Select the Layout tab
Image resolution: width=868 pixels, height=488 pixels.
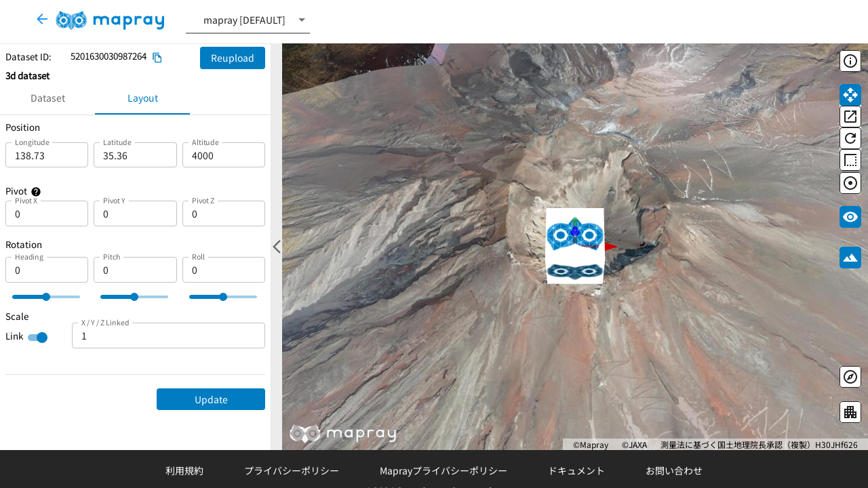(x=142, y=98)
